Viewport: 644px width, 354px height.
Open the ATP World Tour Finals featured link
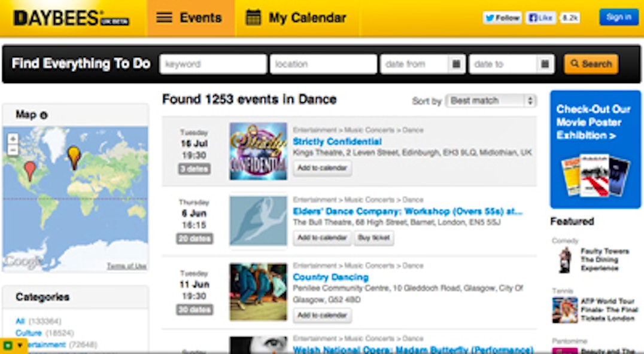point(609,310)
